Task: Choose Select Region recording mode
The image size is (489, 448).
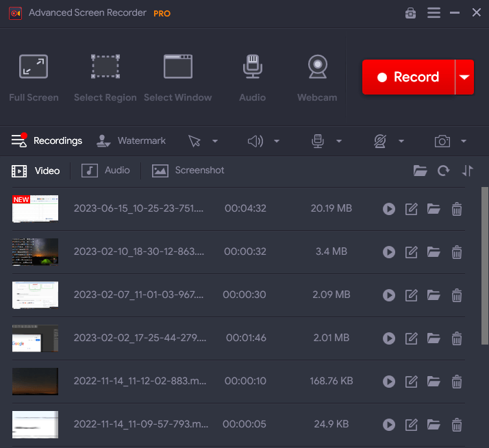Action: (105, 78)
